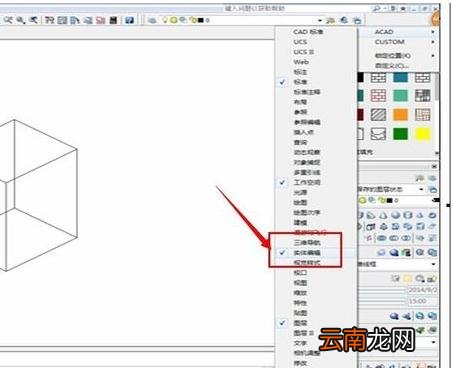452x368 pixels.
Task: Click the Zoom Window toolbar icon
Action: (x=21, y=20)
